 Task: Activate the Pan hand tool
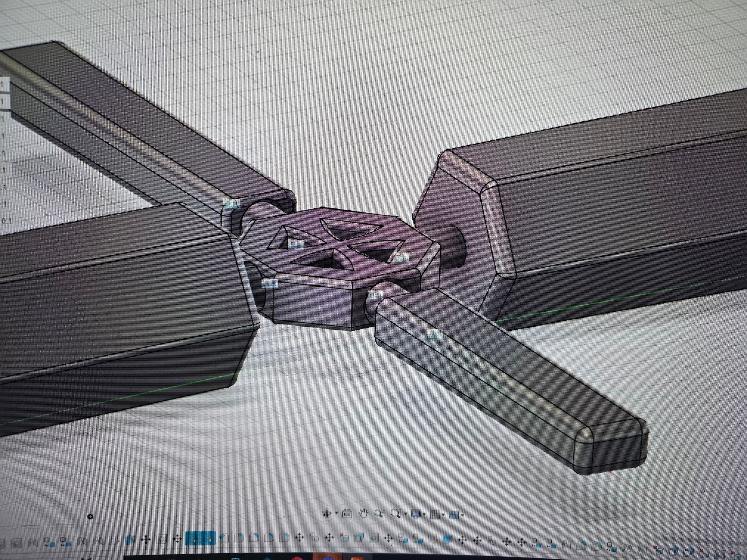tap(364, 513)
